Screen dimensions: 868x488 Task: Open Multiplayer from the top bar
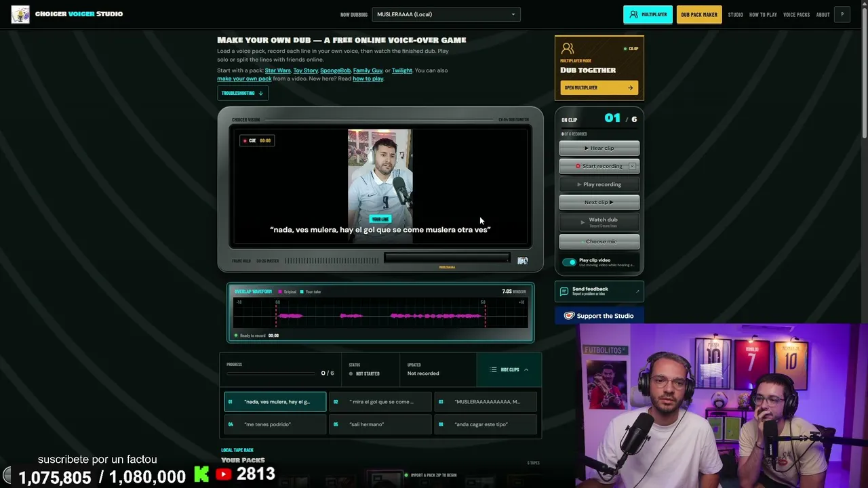click(648, 14)
